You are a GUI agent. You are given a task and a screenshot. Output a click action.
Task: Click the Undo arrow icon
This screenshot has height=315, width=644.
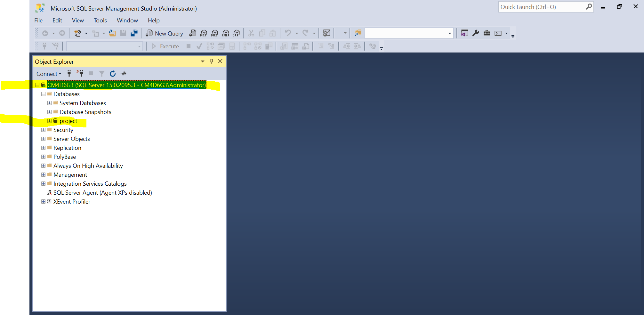(288, 33)
